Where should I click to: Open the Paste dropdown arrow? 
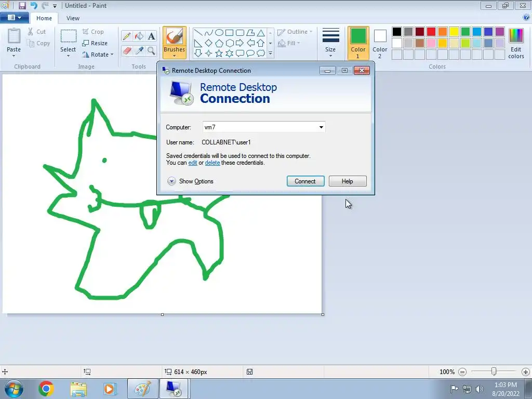click(x=14, y=56)
